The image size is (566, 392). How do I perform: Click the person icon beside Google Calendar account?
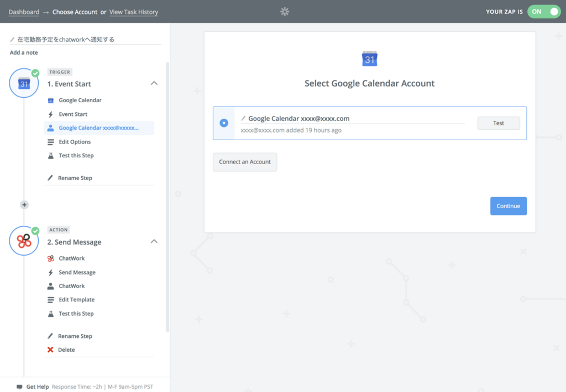point(50,128)
